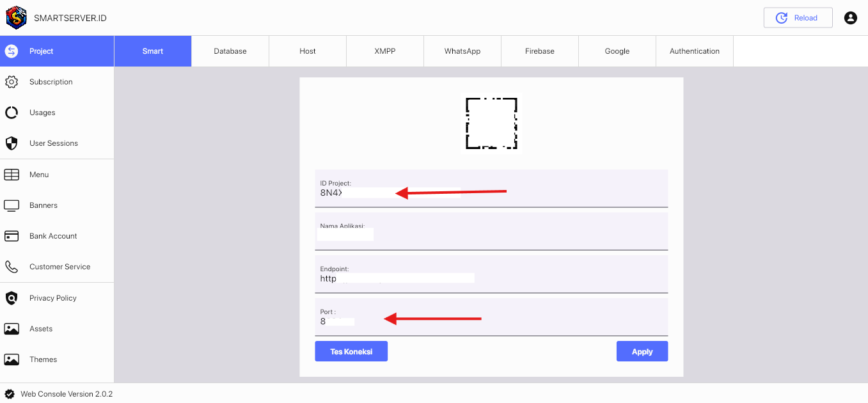
Task: Select the Authentication tab
Action: [x=695, y=51]
